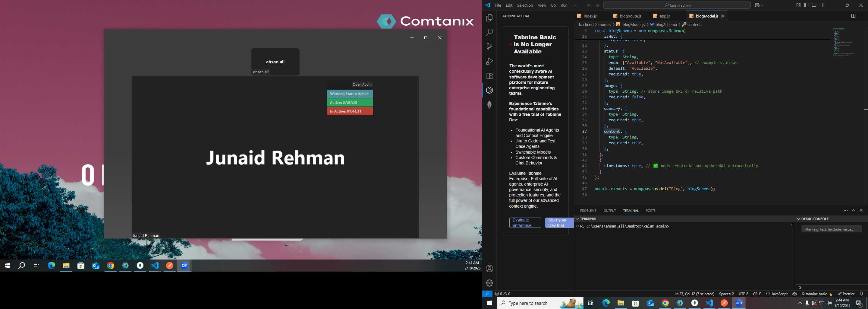
Task: Open the notifications bell in status bar
Action: 861,294
